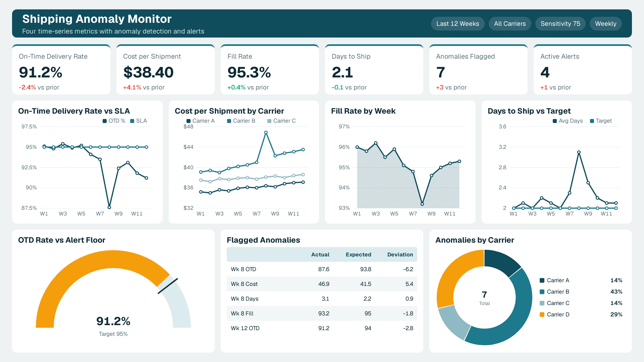Viewport: 644px width, 362px height.
Task: Click the Fill Rate by Week chart title
Action: 363,111
